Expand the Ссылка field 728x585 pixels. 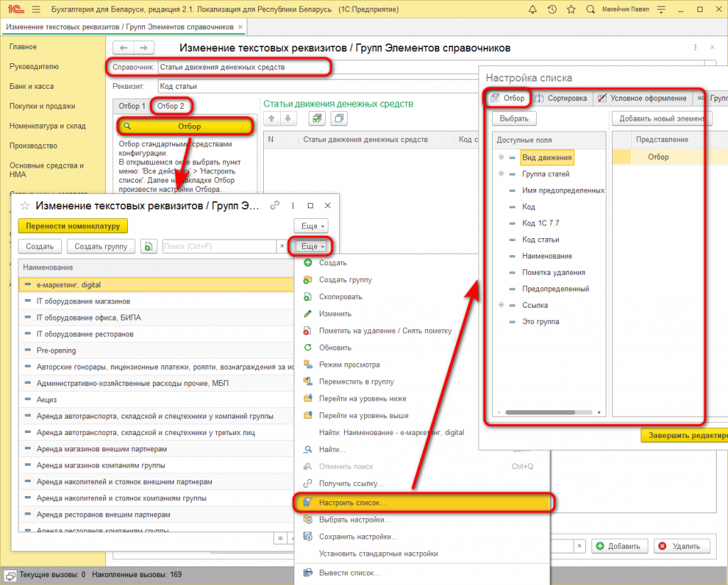501,305
